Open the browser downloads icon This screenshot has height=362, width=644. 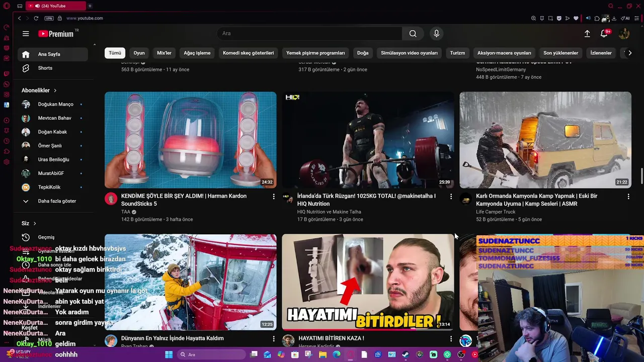(614, 18)
